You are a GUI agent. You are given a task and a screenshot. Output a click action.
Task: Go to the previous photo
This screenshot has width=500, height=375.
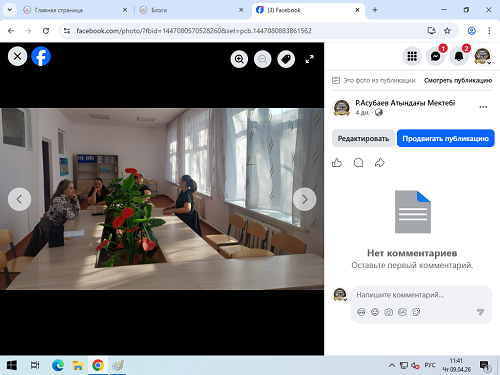19,199
